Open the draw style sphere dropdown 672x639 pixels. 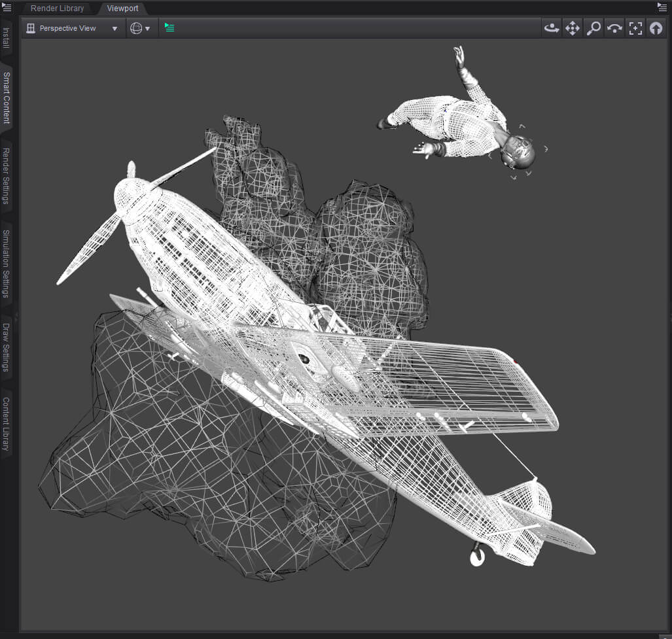click(x=140, y=28)
